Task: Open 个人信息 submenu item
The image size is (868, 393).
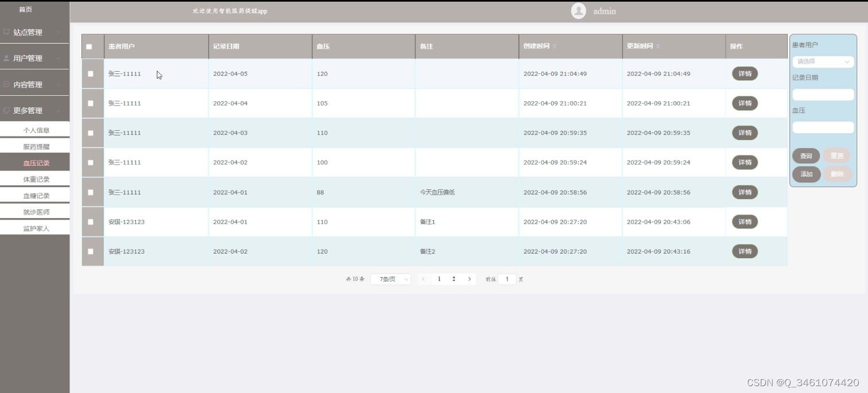Action: (35, 130)
